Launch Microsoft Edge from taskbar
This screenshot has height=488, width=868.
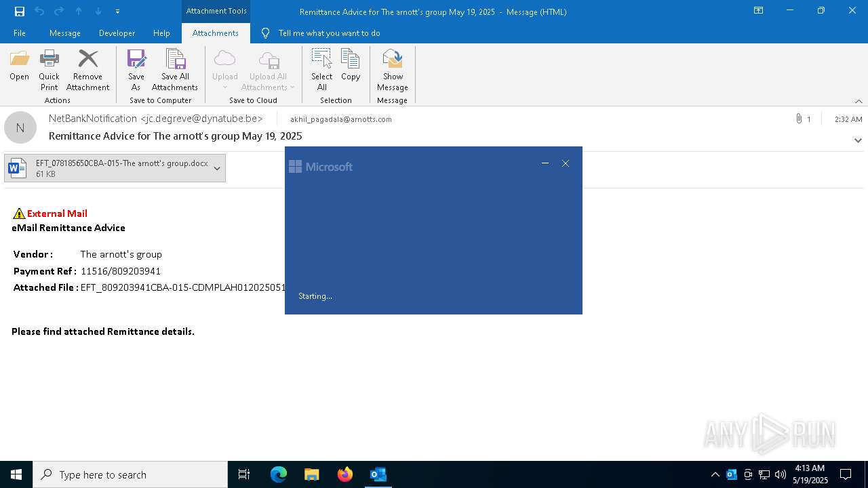click(279, 474)
